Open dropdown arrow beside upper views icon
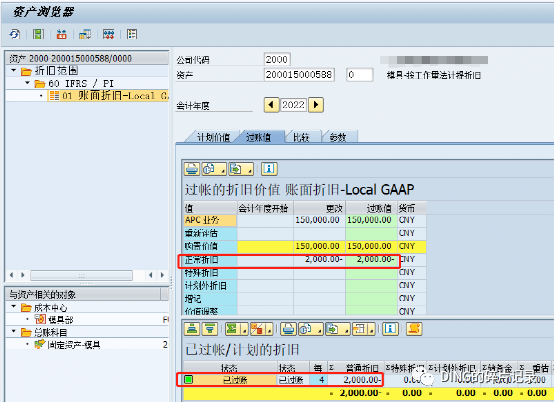554x402 pixels. point(222,171)
